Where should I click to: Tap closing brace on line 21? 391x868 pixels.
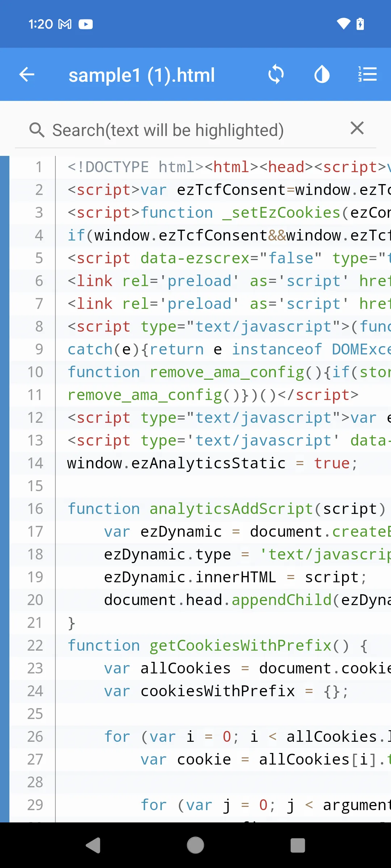71,623
